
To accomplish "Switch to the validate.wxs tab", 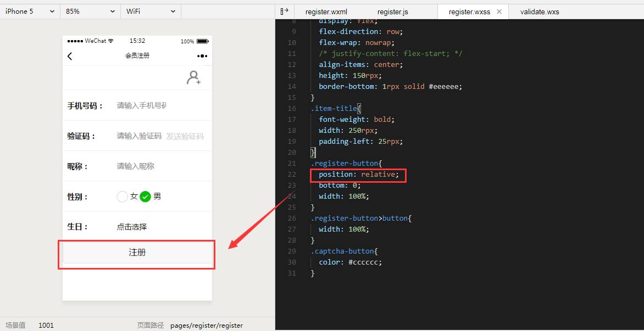I will (x=539, y=12).
